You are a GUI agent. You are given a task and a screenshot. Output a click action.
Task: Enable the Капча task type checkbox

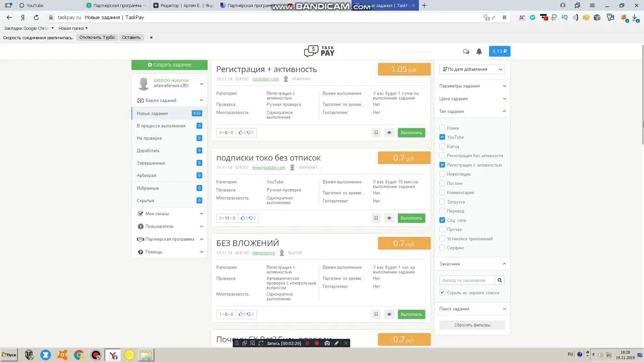pos(442,146)
